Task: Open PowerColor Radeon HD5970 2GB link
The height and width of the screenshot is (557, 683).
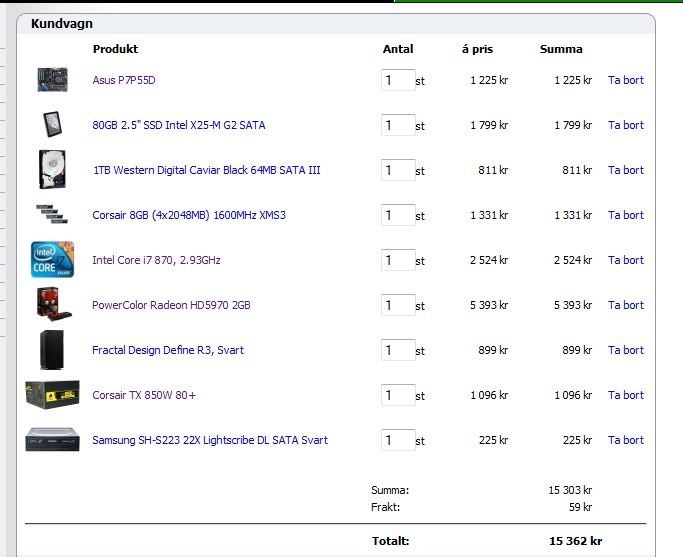Action: [171, 305]
